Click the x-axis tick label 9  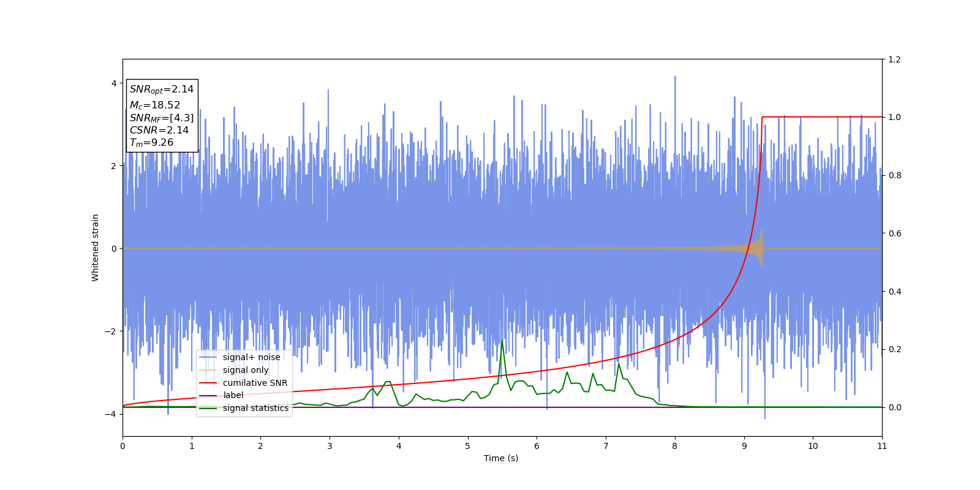point(744,446)
